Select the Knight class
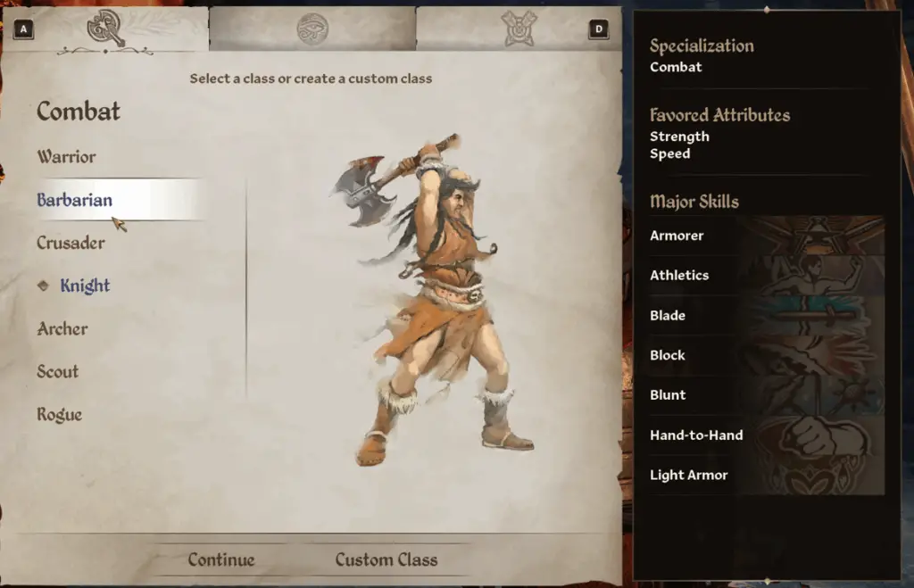The width and height of the screenshot is (914, 588). point(85,286)
